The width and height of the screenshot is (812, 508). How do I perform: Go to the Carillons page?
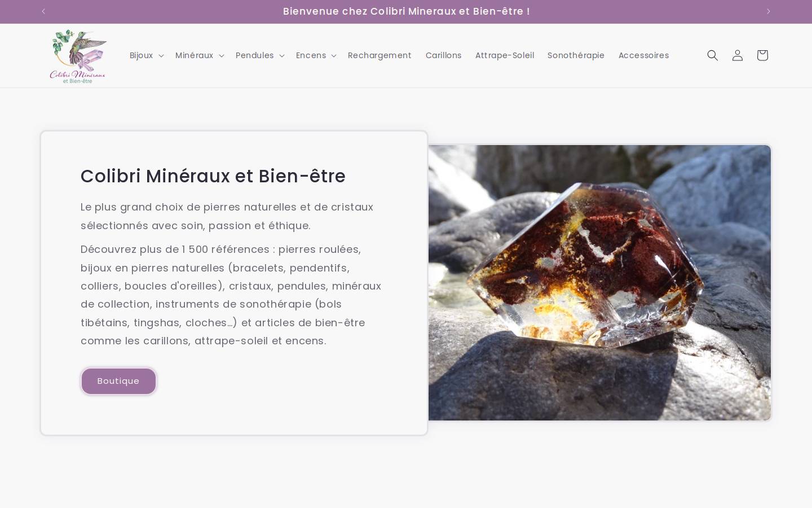point(443,55)
